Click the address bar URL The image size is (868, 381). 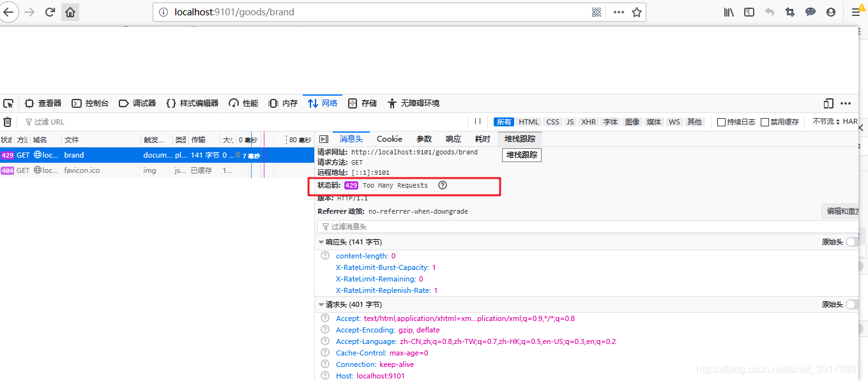click(234, 12)
